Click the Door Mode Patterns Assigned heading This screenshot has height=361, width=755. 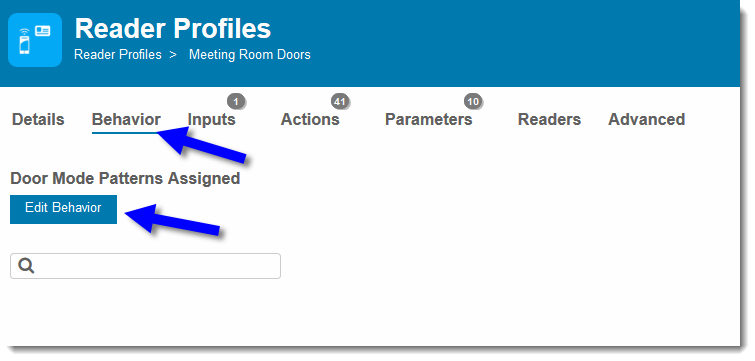point(125,179)
